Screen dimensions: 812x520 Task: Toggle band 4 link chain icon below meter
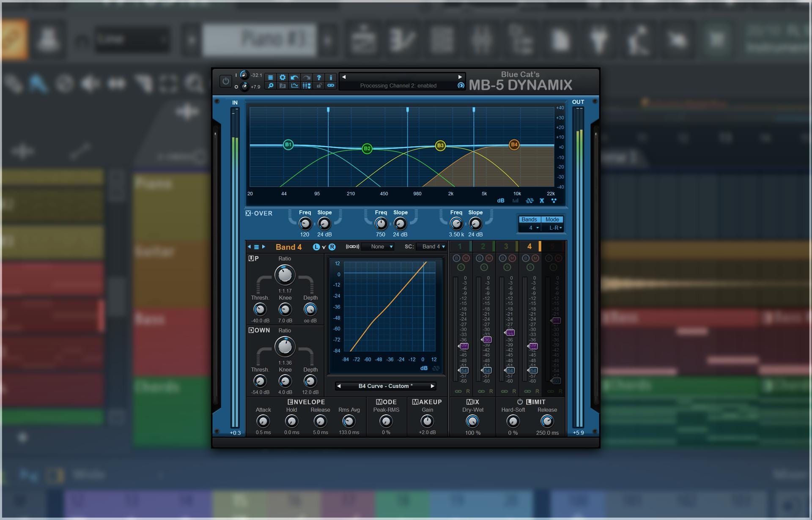(x=527, y=391)
